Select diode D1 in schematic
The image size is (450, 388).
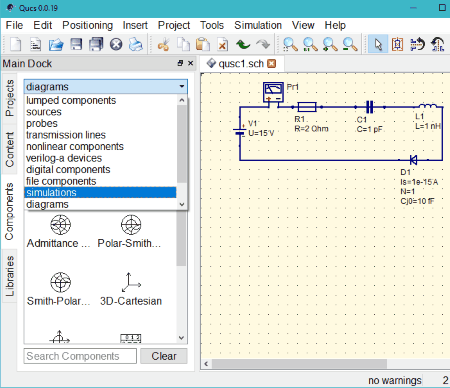[413, 160]
